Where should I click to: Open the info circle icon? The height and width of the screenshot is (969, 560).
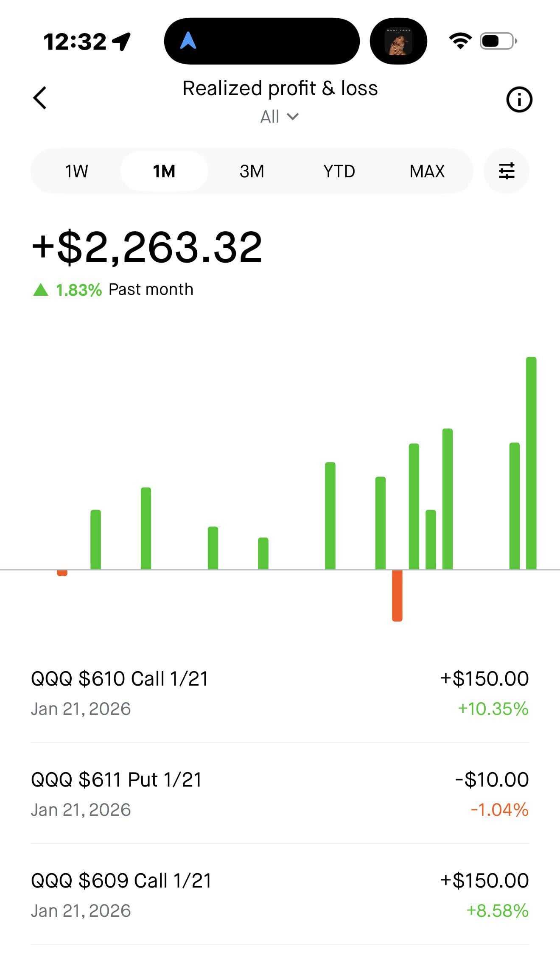coord(519,100)
